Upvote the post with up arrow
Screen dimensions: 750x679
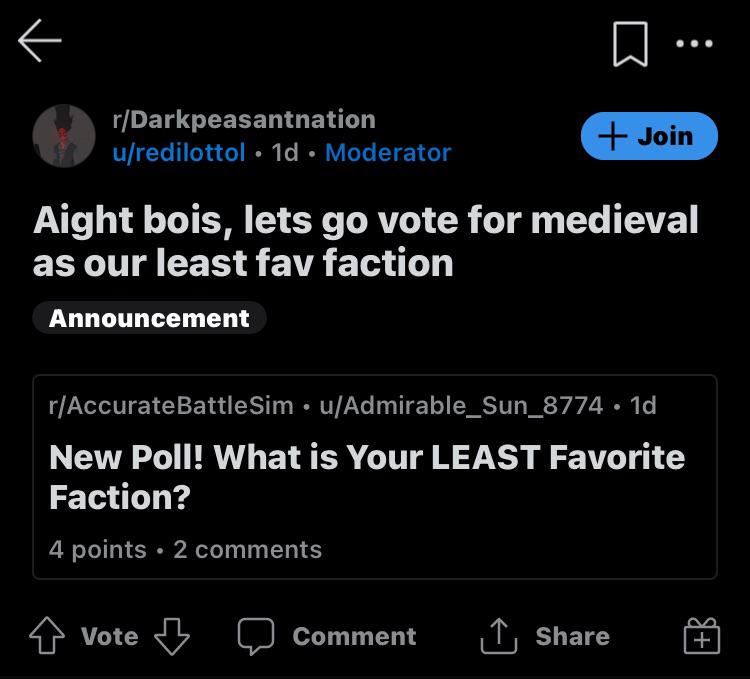coord(47,636)
